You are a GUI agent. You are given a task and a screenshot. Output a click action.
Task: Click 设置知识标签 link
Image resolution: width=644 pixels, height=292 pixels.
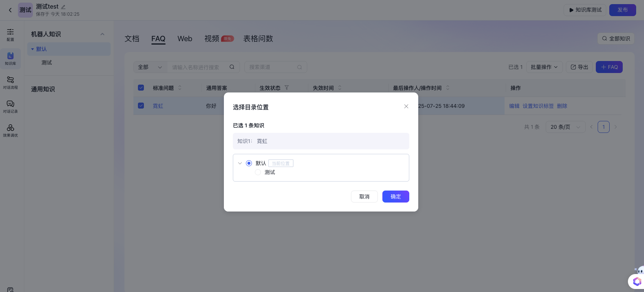point(538,106)
